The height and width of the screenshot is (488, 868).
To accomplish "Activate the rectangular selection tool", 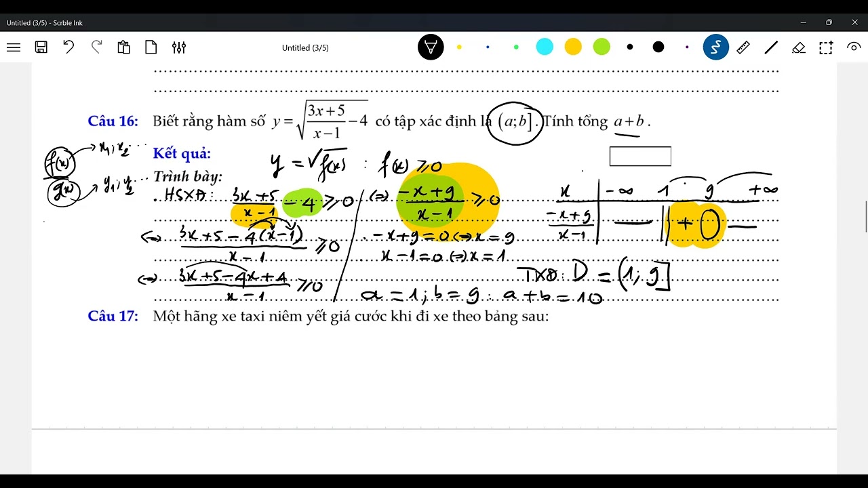I will (x=826, y=47).
